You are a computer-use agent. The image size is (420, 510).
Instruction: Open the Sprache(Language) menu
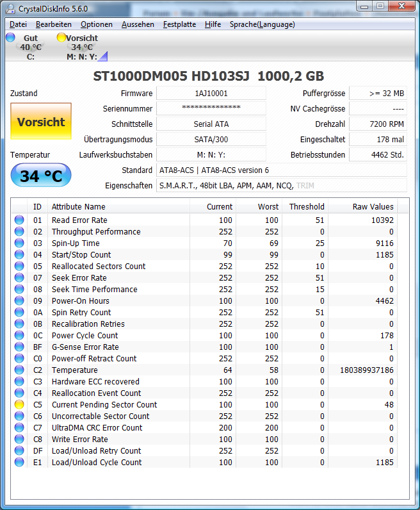[262, 24]
